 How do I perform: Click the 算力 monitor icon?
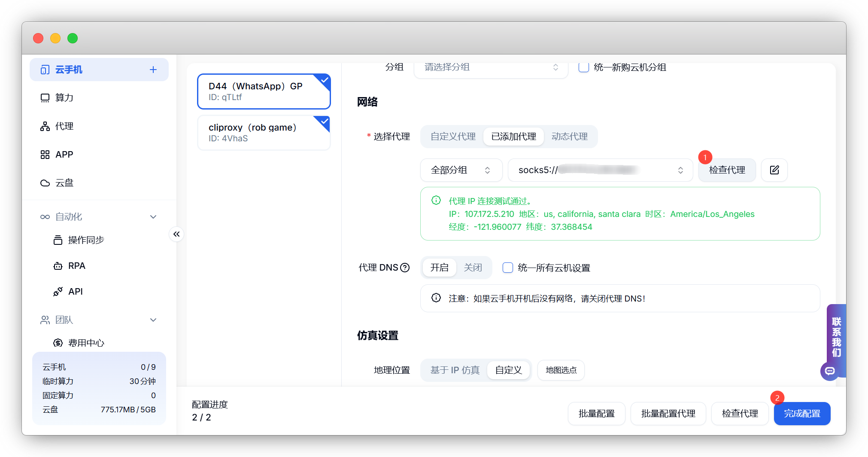point(45,98)
